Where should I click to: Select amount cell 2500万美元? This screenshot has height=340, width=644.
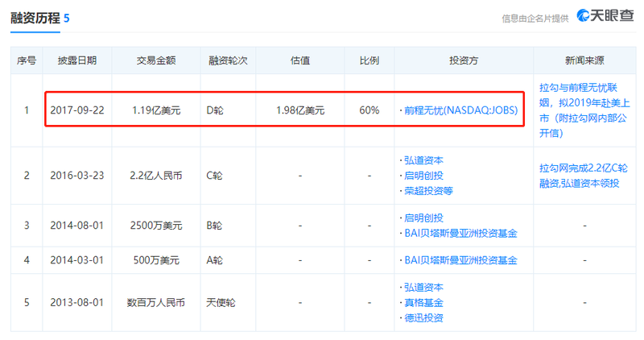pyautogui.click(x=156, y=226)
